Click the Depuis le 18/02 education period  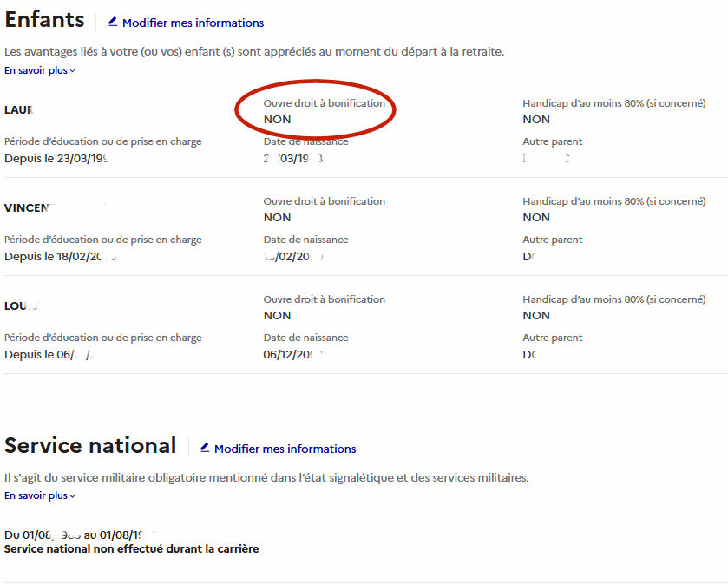coord(60,257)
